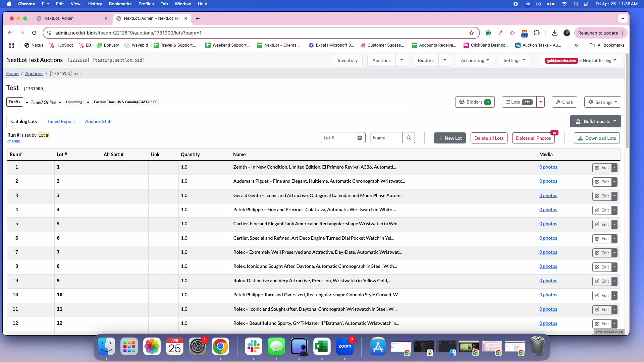Switch to the Auction Stats tab
Viewport: 644px width, 362px height.
(x=99, y=121)
